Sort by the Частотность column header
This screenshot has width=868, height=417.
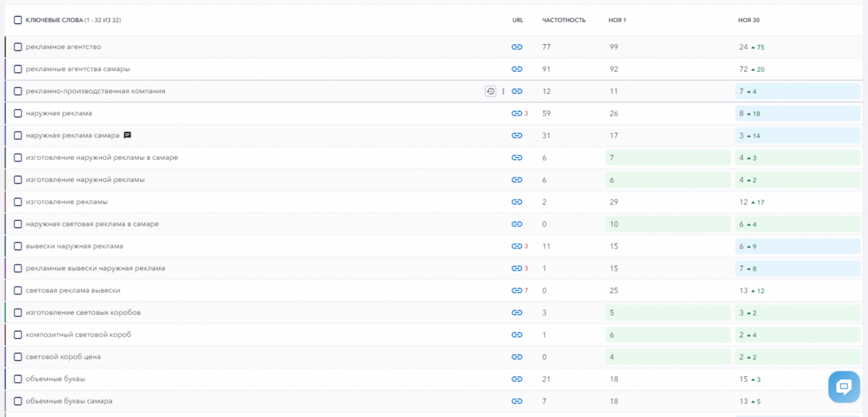564,20
